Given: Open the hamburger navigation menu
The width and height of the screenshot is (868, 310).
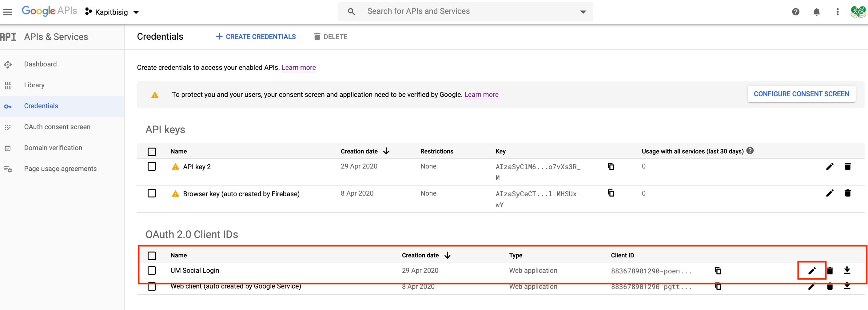Looking at the screenshot, I should click(x=7, y=12).
